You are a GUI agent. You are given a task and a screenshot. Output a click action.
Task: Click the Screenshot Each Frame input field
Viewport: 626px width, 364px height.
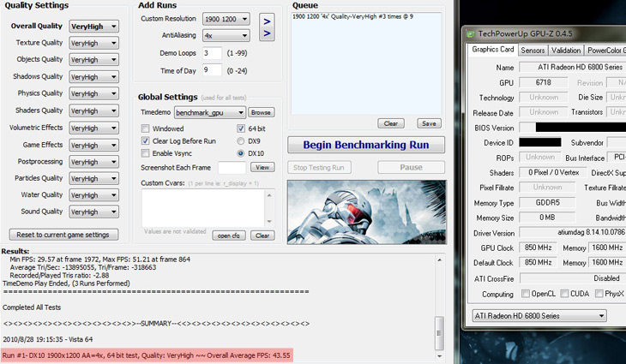(x=232, y=168)
